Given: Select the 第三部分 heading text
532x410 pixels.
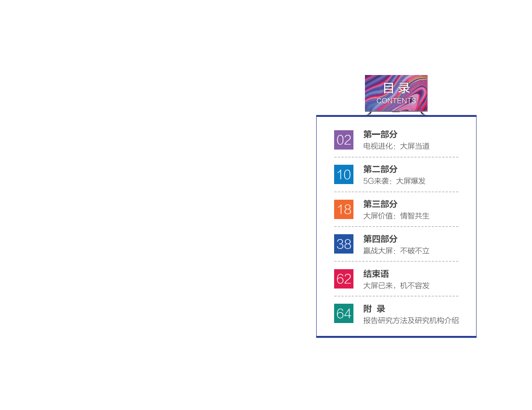Looking at the screenshot, I should pos(380,204).
